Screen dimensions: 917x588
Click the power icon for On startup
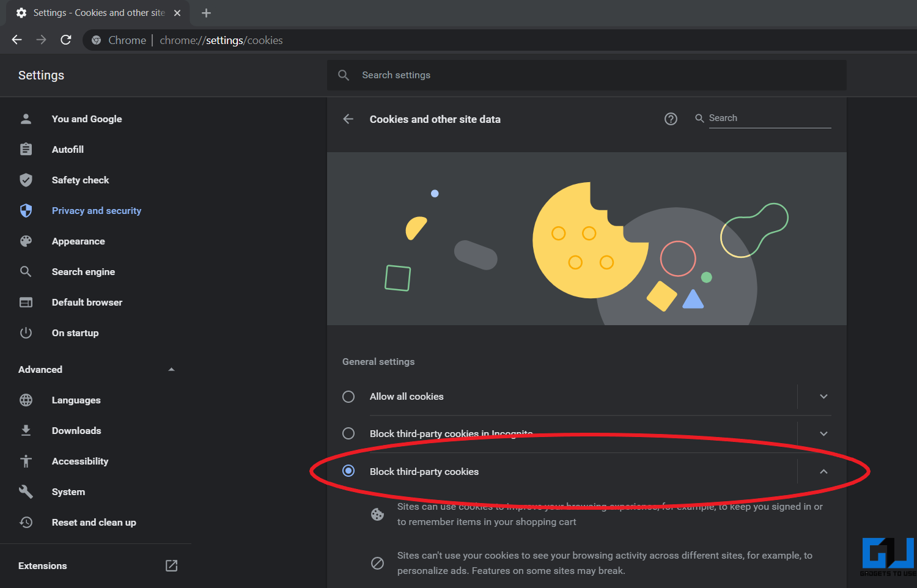(x=26, y=333)
